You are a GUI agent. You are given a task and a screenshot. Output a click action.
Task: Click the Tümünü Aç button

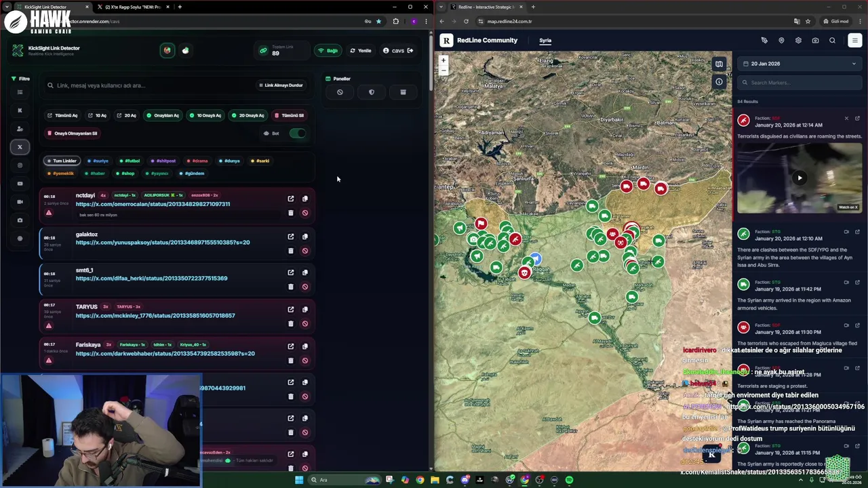62,115
